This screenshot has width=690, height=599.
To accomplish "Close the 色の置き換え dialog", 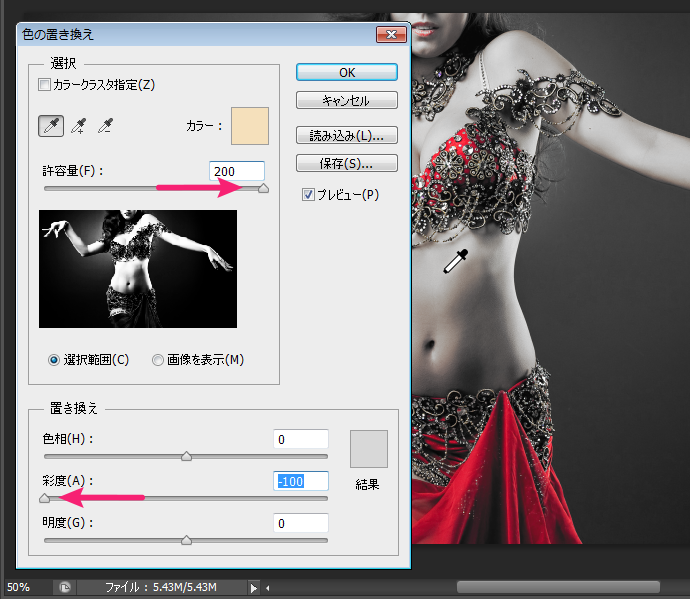I will [x=387, y=35].
